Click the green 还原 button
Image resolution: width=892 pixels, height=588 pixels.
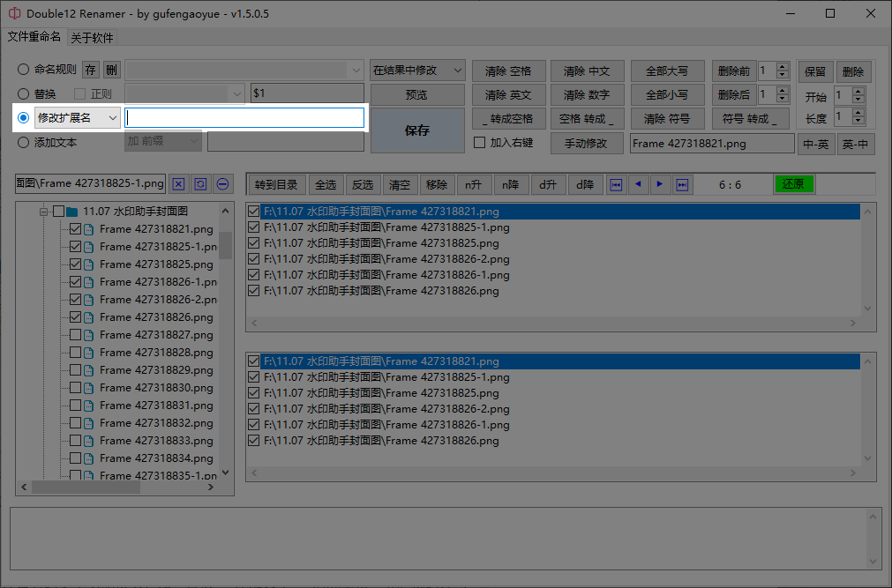(793, 183)
